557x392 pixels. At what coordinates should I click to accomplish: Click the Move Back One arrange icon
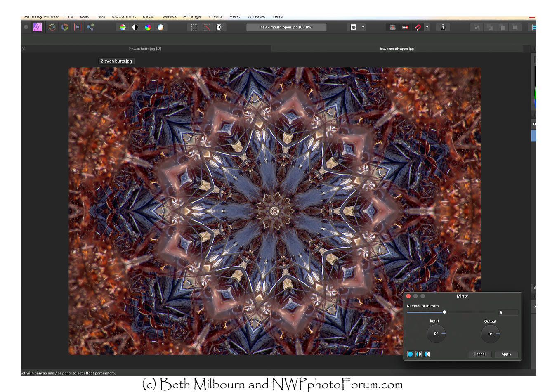pos(490,27)
